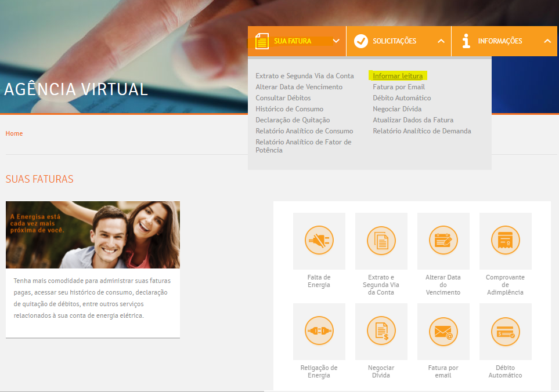
Task: Open Relatório Analítico de Demanda entry
Action: (421, 131)
